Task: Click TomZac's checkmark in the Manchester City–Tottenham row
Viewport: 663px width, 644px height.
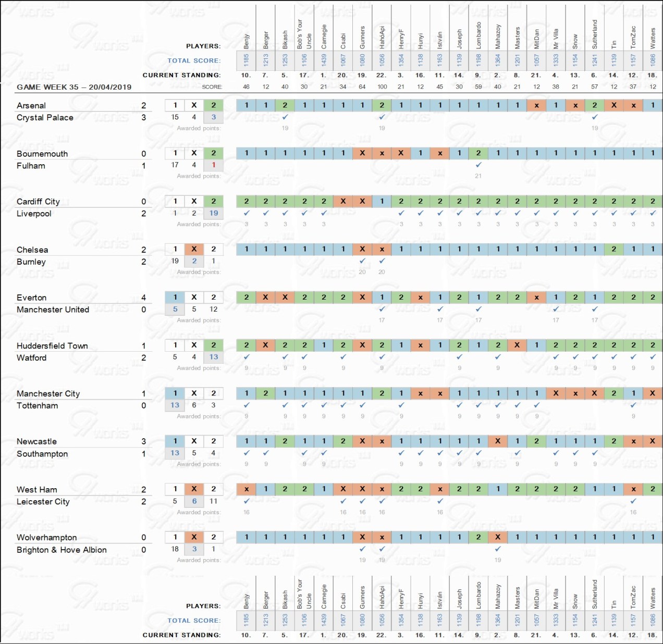Action: pos(633,405)
